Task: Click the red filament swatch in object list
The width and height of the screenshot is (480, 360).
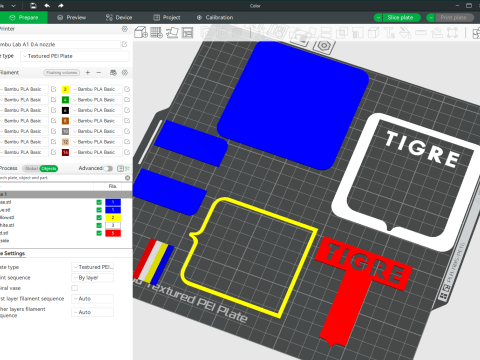Action: [113, 233]
